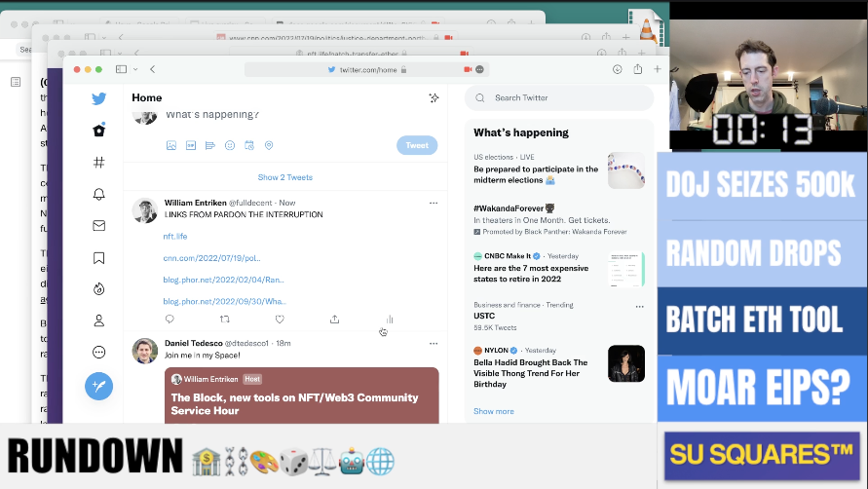The width and height of the screenshot is (868, 489).
Task: Click midterm elections thumbnail image
Action: (626, 170)
